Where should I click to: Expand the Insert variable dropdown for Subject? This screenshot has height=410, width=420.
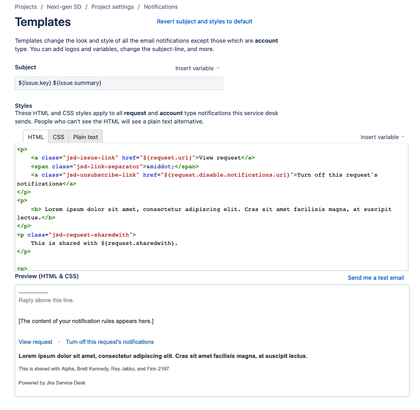coord(197,68)
